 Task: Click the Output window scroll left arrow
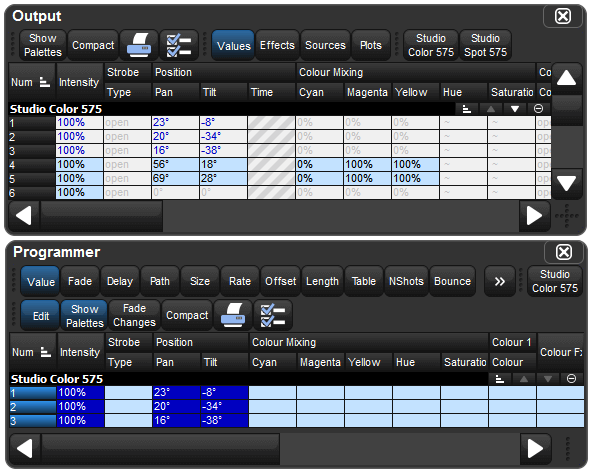[24, 216]
